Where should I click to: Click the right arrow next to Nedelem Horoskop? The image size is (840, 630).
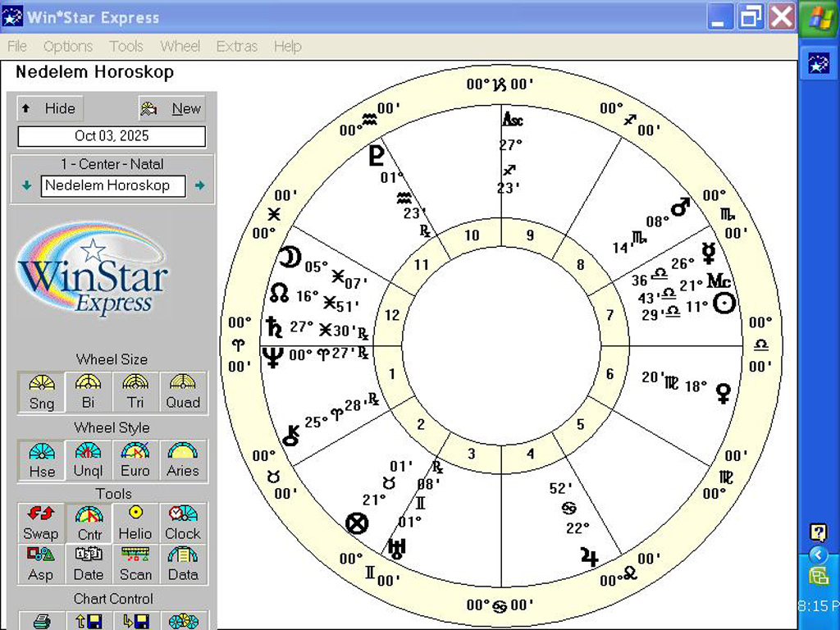(x=199, y=185)
